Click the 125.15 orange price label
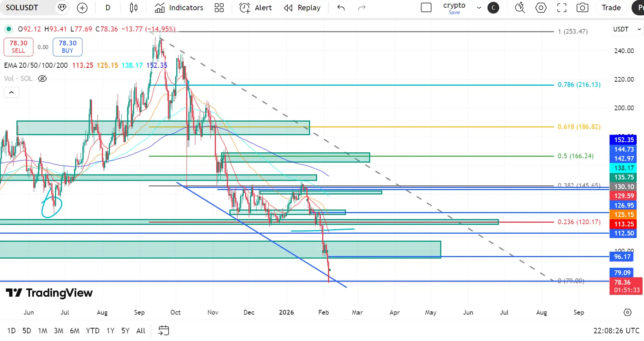The width and height of the screenshot is (644, 341). pyautogui.click(x=623, y=215)
